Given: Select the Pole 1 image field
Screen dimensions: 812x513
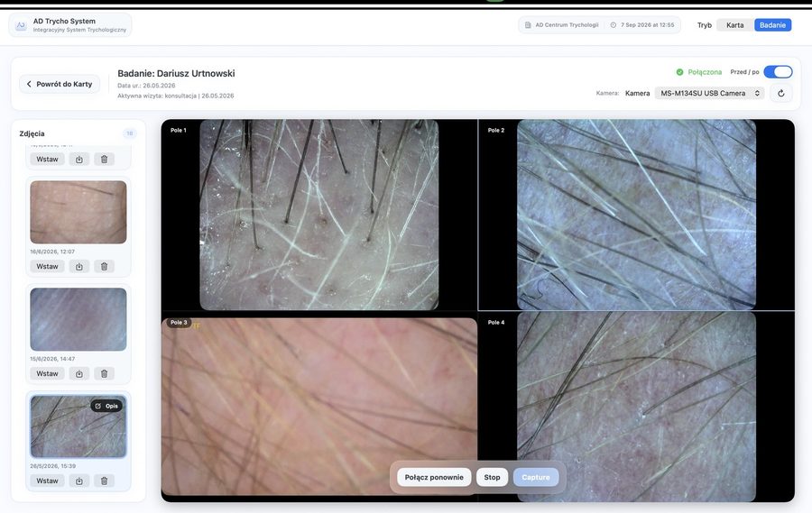Looking at the screenshot, I should (x=319, y=215).
